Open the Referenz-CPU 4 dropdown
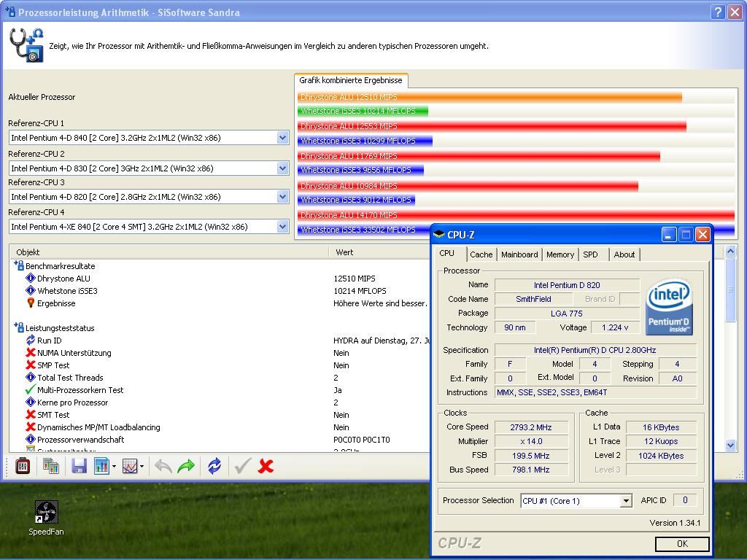The width and height of the screenshot is (747, 560). [282, 227]
